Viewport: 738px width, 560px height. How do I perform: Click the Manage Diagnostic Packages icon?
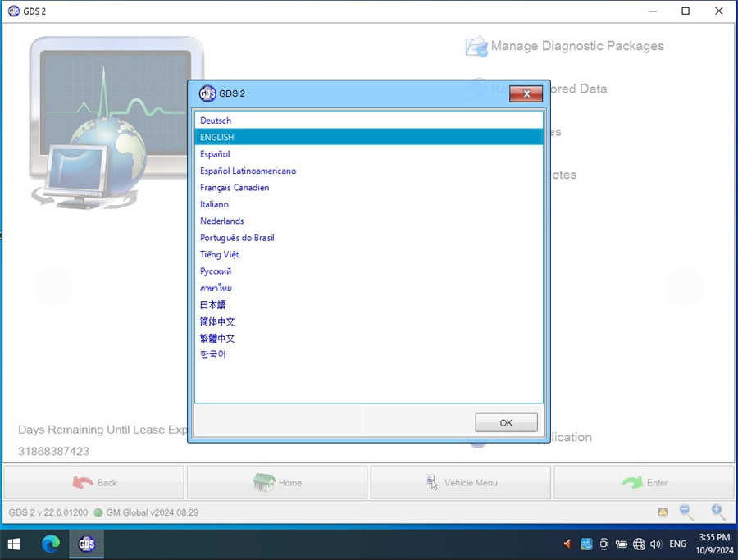point(476,47)
